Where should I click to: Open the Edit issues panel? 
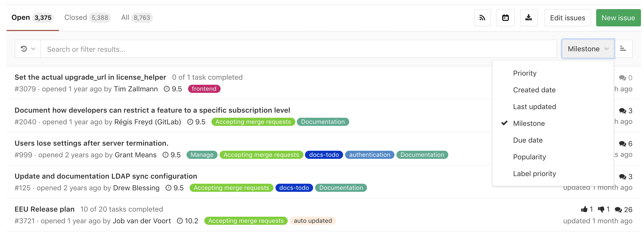click(x=568, y=18)
